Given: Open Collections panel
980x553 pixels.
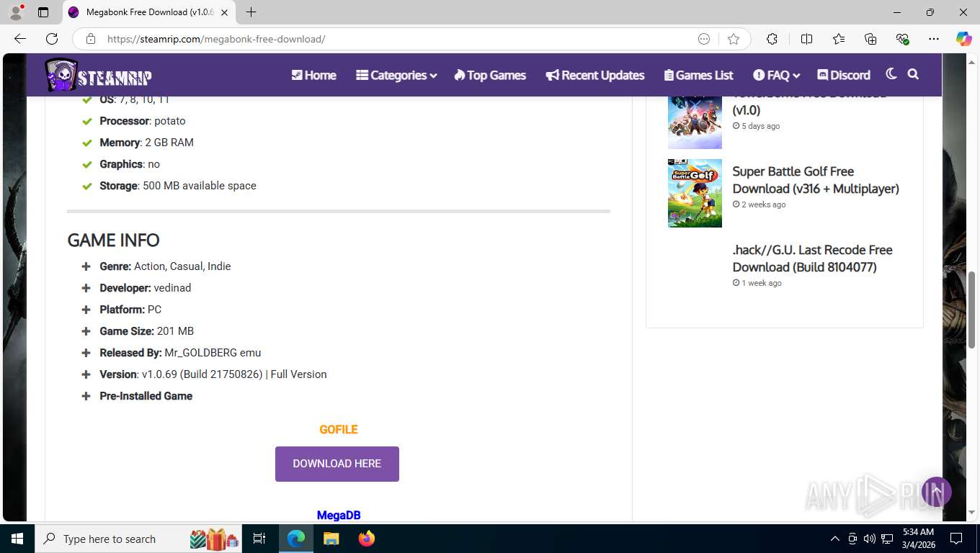Looking at the screenshot, I should pos(870,39).
